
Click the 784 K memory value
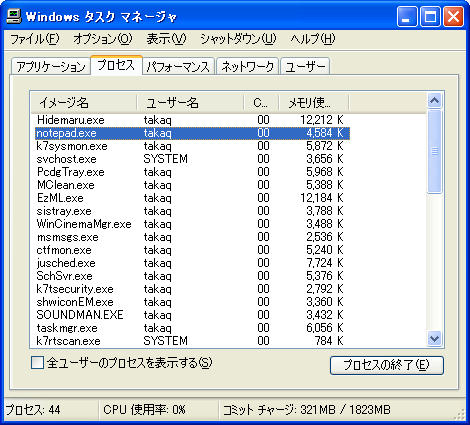click(329, 341)
